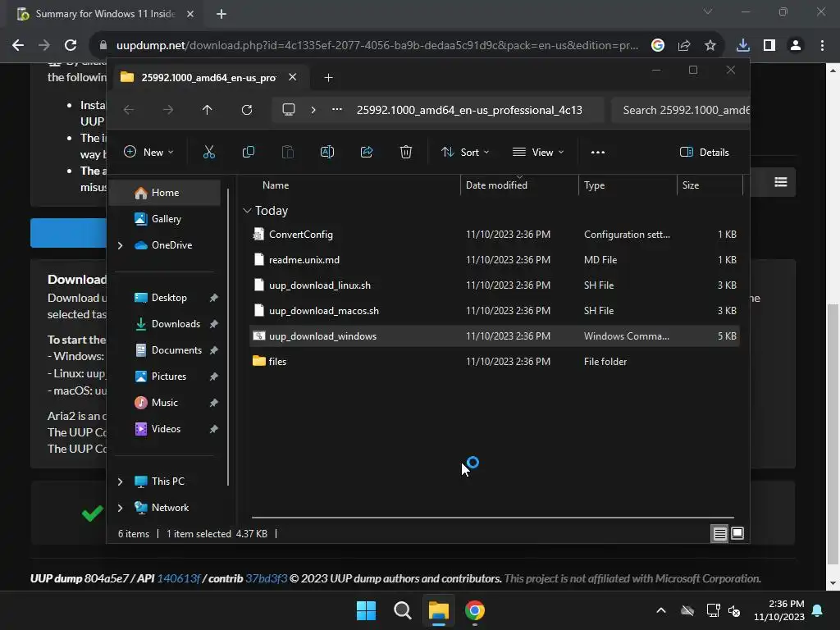Unpin Videos from quick access
This screenshot has width=840, height=630.
[214, 429]
